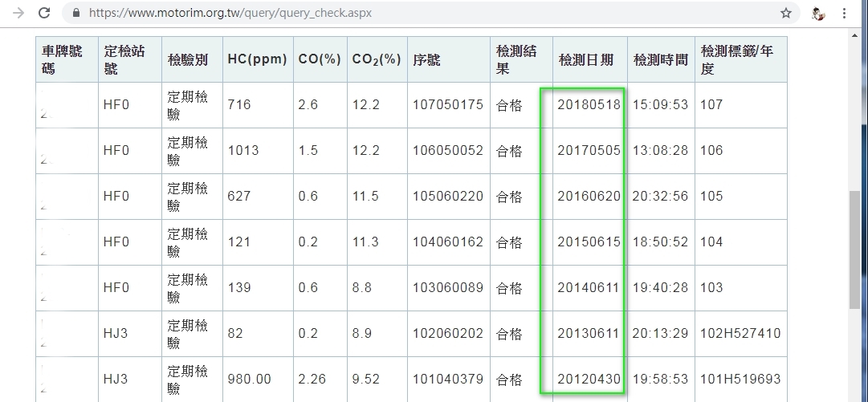Click HC value 716
Viewport: 868px width, 402px height.
tap(238, 104)
